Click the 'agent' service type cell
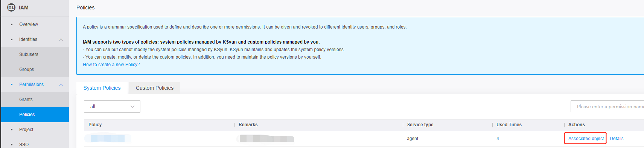The image size is (644, 148). point(413,139)
